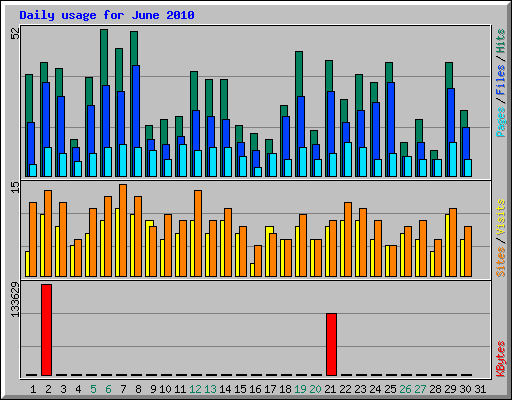The image size is (512, 400).
Task: Click the red KBytes bar for day 2
Action: coord(46,330)
